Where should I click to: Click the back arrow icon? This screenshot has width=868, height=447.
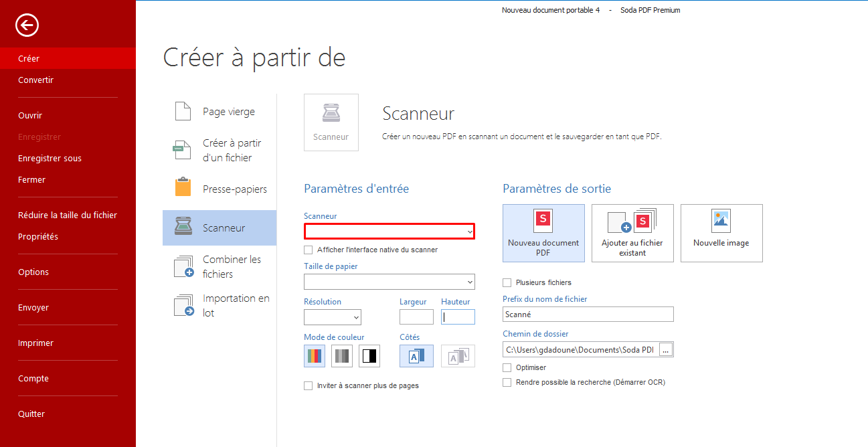[x=27, y=25]
